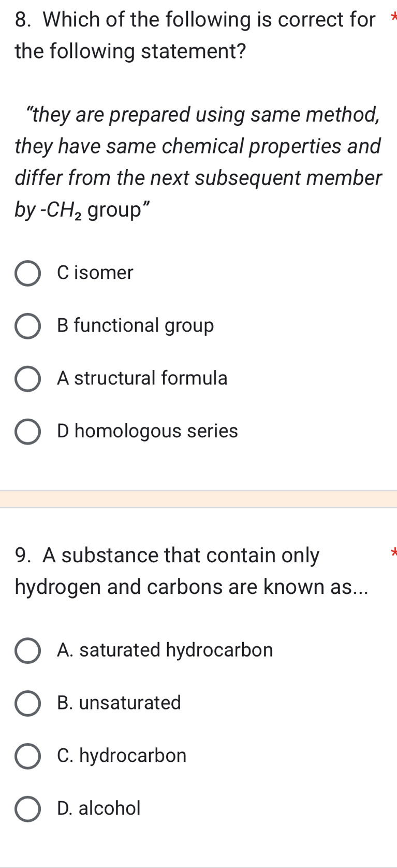The image size is (397, 868).
Task: Click the "C. hydrocarbon" label text
Action: pyautogui.click(x=122, y=757)
